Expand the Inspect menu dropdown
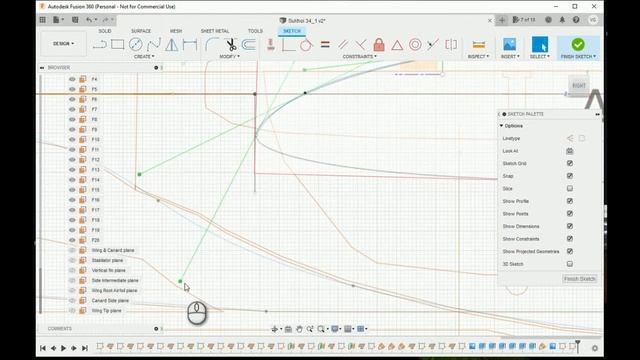 click(478, 56)
